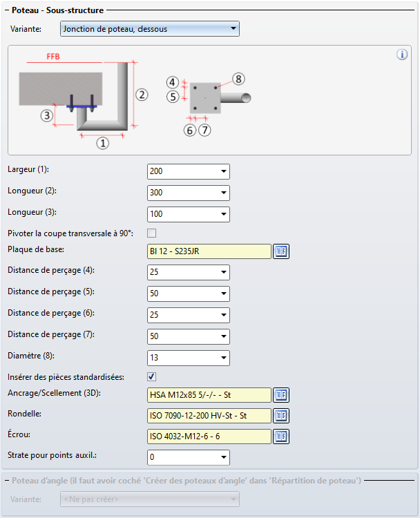Click the Plaque de base text field
The width and height of the screenshot is (420, 518).
[x=209, y=251]
